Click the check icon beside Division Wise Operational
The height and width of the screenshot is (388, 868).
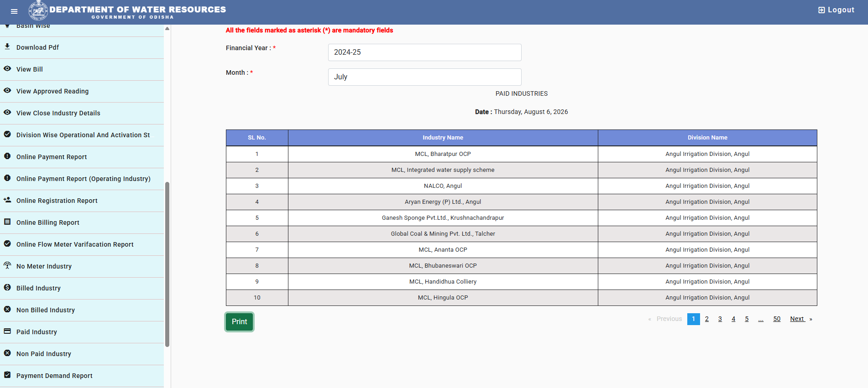7,134
